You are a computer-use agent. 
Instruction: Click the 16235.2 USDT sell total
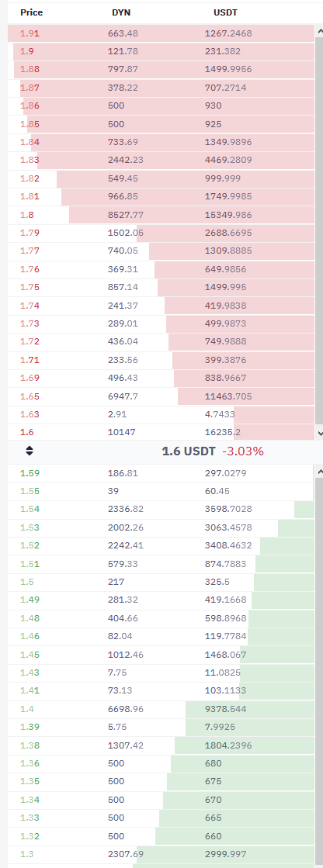(x=223, y=432)
